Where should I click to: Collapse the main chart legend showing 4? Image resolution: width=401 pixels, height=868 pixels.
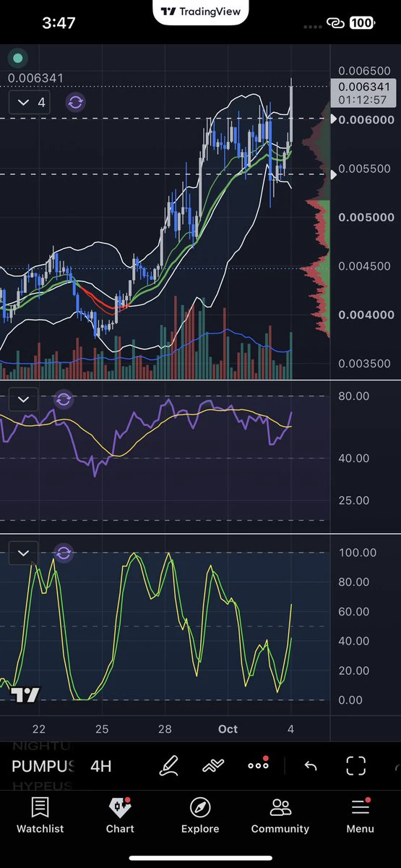[x=31, y=103]
